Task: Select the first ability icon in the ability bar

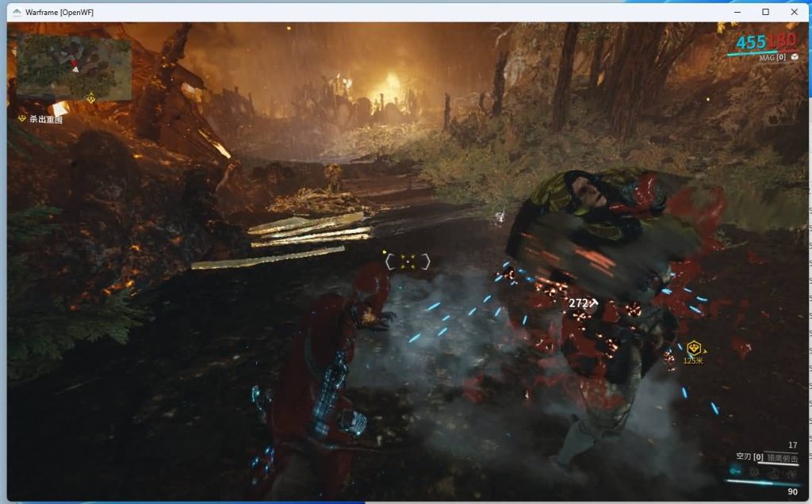Action: [x=735, y=472]
